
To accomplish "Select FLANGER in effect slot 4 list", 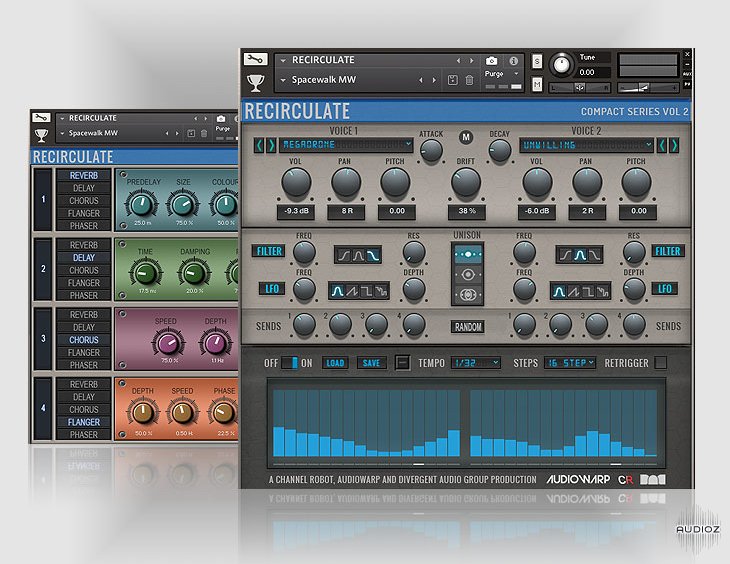I will coord(84,422).
